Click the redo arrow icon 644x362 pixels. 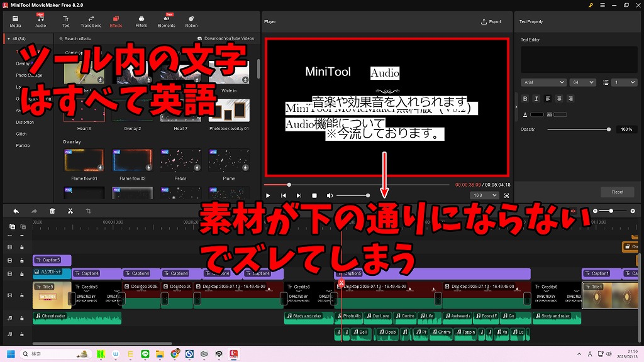(34, 211)
